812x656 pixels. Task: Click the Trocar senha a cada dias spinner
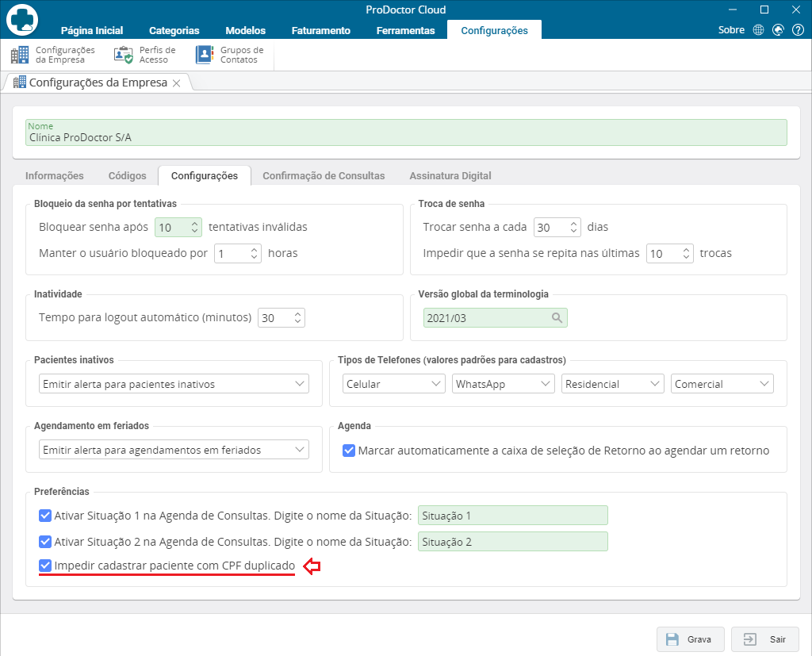tap(557, 227)
